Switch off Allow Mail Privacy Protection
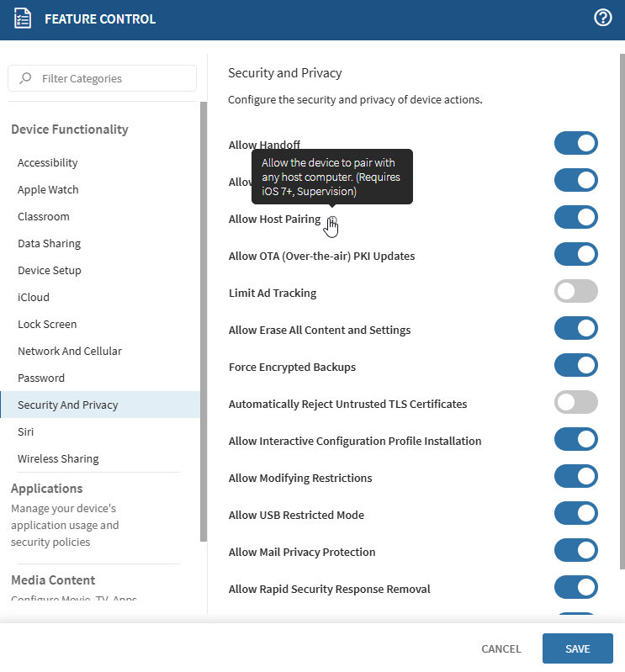This screenshot has width=625, height=672. tap(575, 551)
